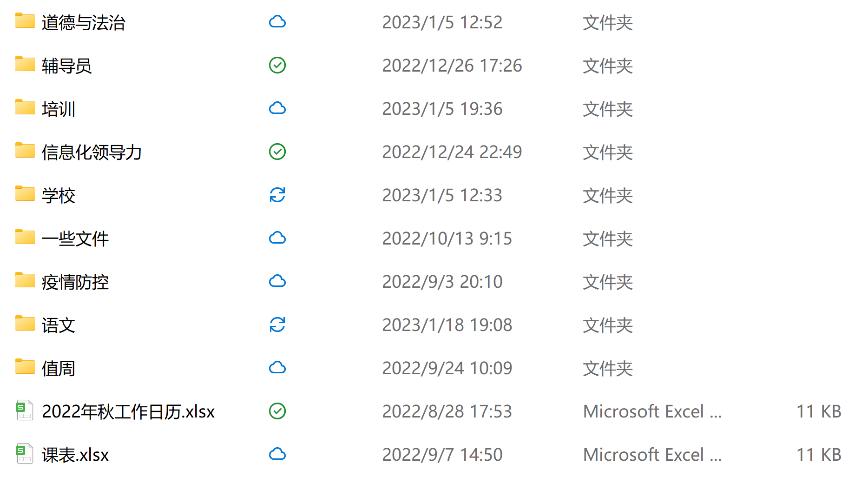The height and width of the screenshot is (477, 868).
Task: Select the 信息化领导力 folder
Action: click(x=92, y=152)
